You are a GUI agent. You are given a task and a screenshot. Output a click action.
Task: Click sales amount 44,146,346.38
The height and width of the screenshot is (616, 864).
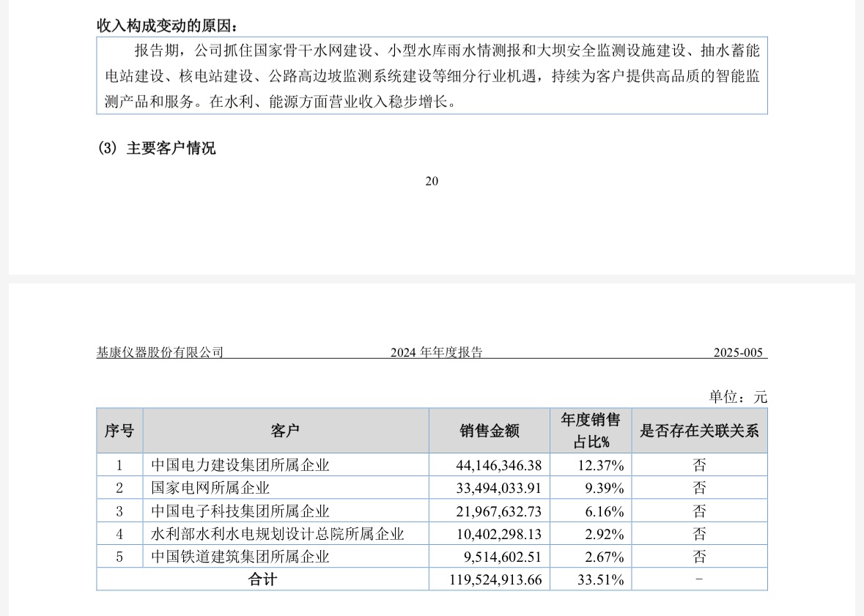[498, 466]
